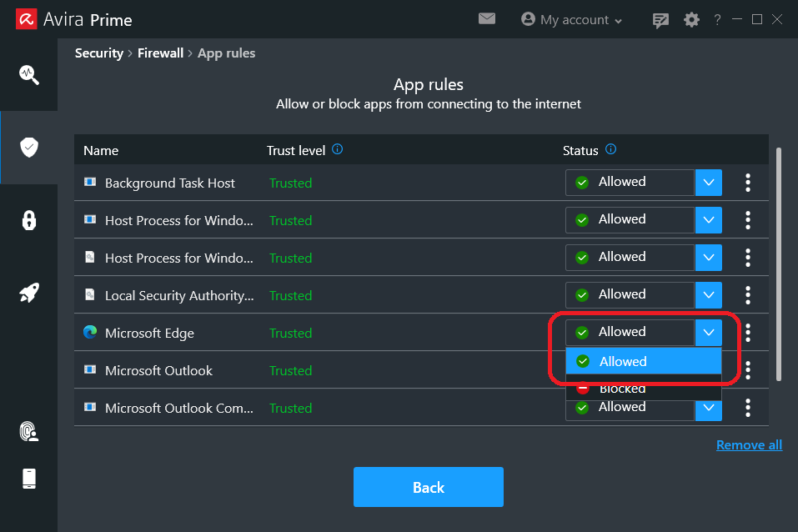Open the settings gear icon
Screen dimensions: 798x532
[x=691, y=20]
